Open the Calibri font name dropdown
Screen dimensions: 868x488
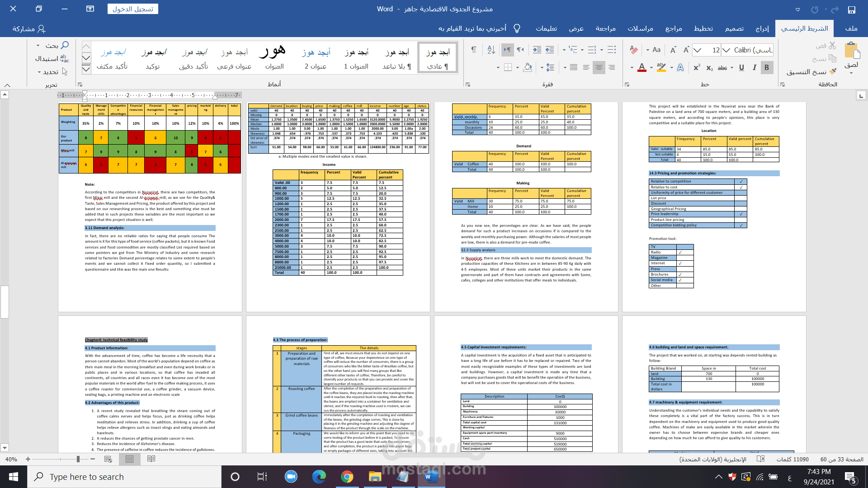coord(726,50)
